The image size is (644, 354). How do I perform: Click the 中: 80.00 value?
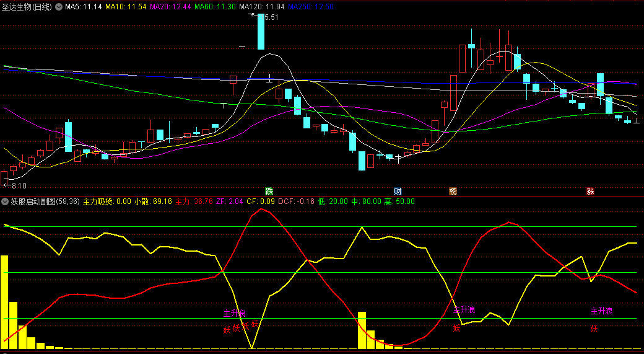pyautogui.click(x=366, y=201)
